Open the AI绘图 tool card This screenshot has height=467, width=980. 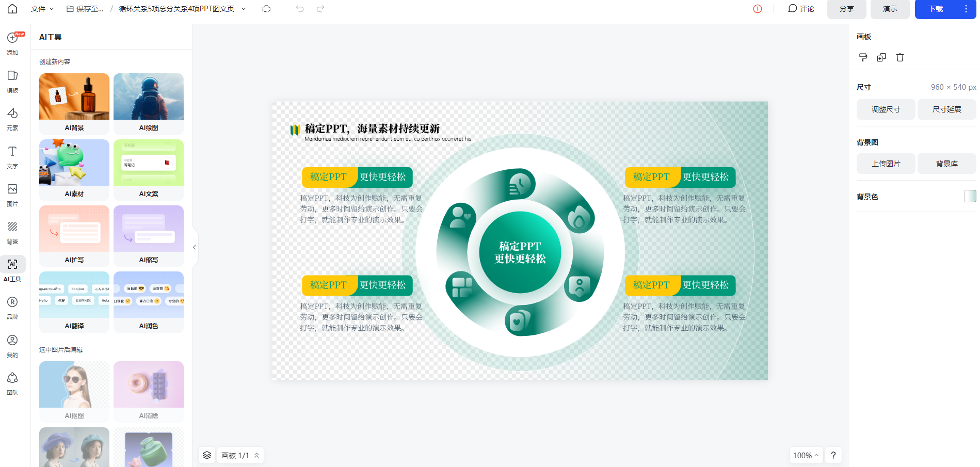(x=149, y=104)
